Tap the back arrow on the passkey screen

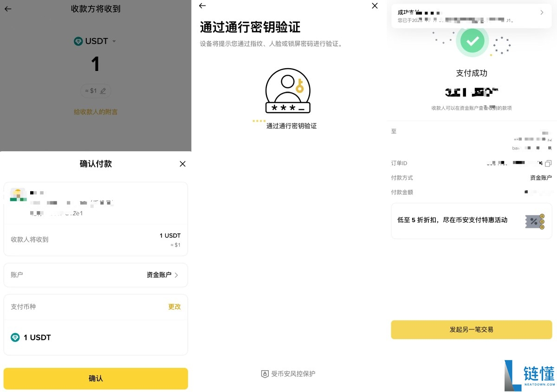[x=202, y=6]
